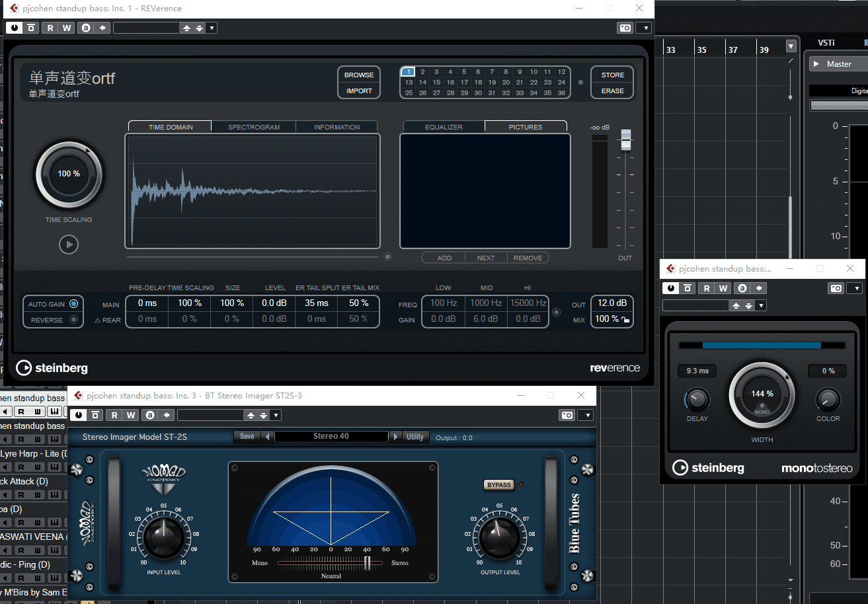Click REMOVE under the pictures display
Screen dimensions: 868x604
[528, 258]
